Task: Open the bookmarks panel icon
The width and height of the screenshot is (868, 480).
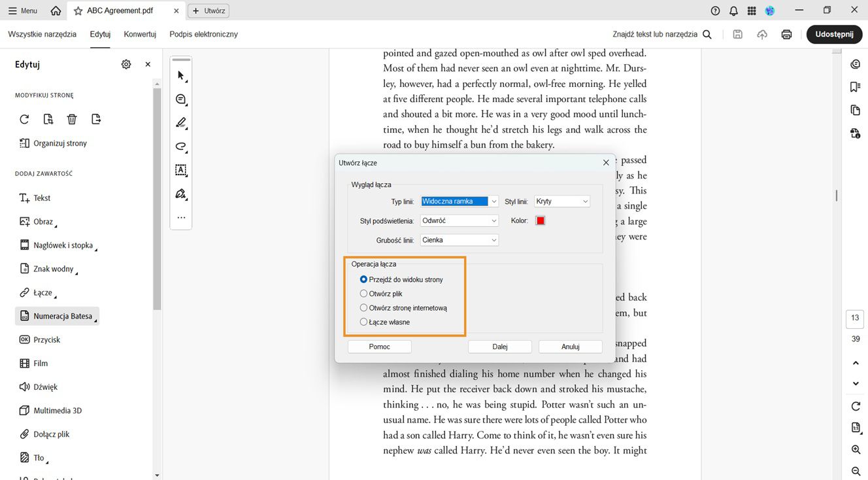Action: (856, 87)
